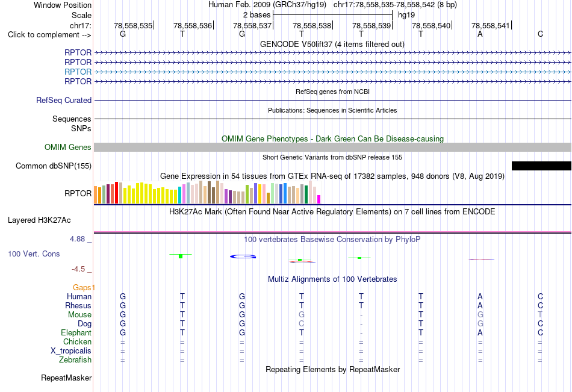
Task: Click the chr17:78,558,535-78,558,542 position text
Action: [x=395, y=5]
